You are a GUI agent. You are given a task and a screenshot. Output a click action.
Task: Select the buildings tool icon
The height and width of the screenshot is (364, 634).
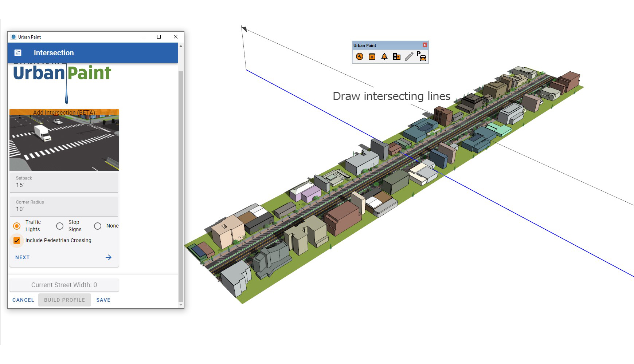(x=397, y=56)
